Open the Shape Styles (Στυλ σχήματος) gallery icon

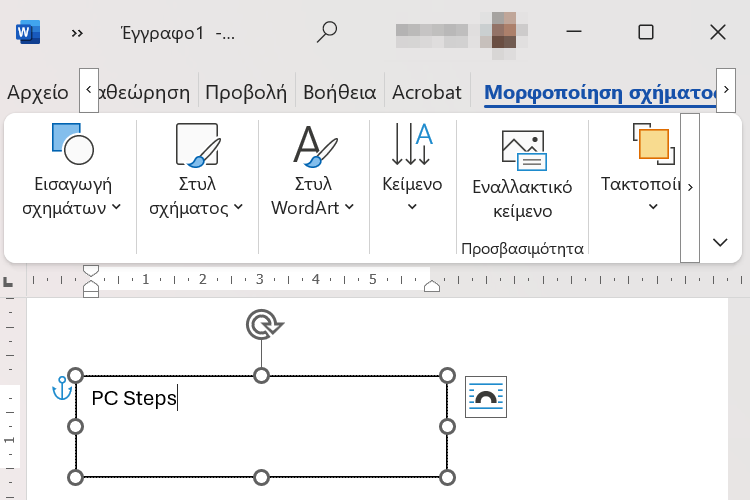pos(196,145)
